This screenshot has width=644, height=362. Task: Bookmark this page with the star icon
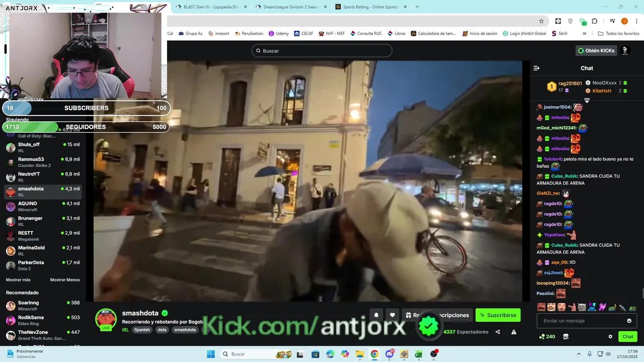[541, 21]
